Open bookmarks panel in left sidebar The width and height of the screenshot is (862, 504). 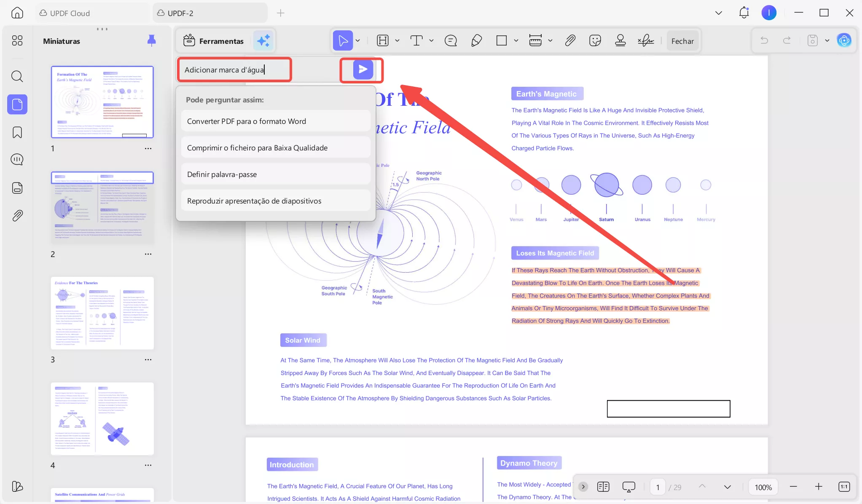pos(17,132)
